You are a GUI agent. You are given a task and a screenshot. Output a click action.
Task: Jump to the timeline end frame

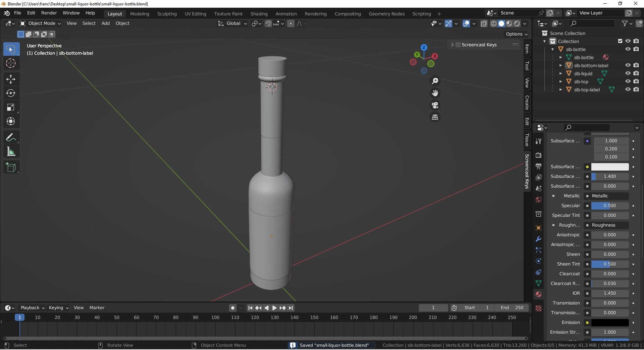point(291,308)
